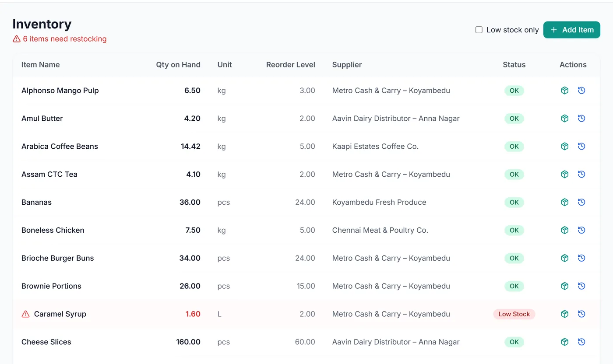This screenshot has width=613, height=364.
Task: Click the Add Item button
Action: click(572, 30)
